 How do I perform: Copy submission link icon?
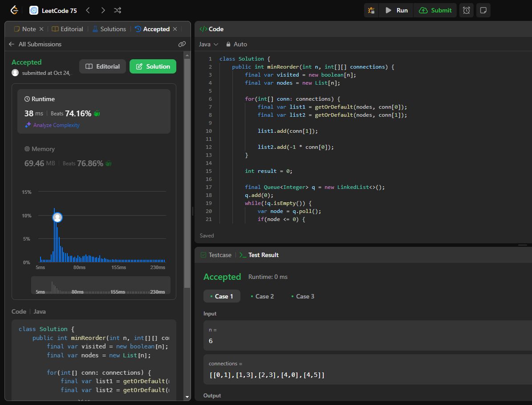(x=182, y=44)
